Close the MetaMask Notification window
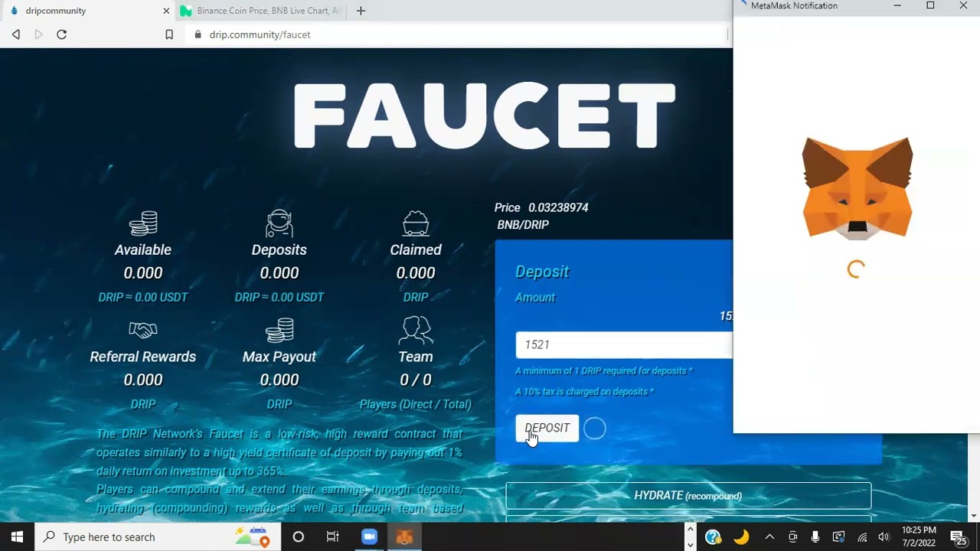 [x=963, y=5]
